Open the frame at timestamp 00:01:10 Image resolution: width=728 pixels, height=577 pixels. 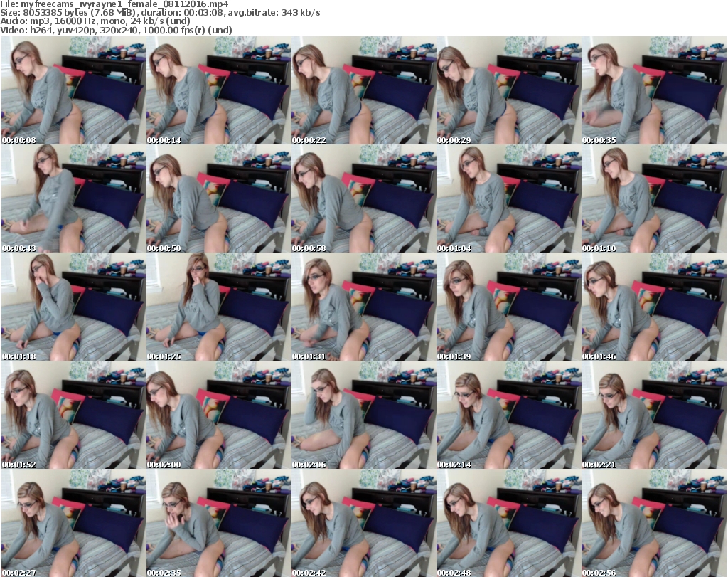click(x=654, y=198)
